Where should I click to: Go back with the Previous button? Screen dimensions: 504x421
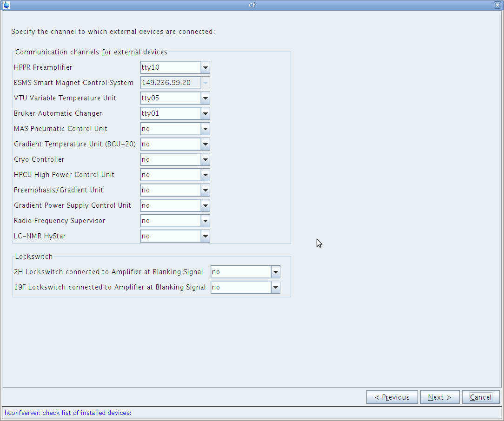392,397
